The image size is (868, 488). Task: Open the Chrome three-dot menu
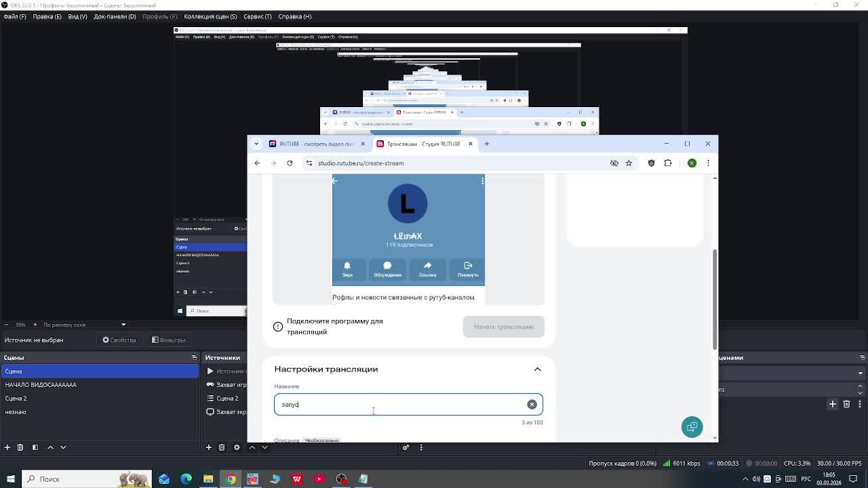click(x=708, y=163)
